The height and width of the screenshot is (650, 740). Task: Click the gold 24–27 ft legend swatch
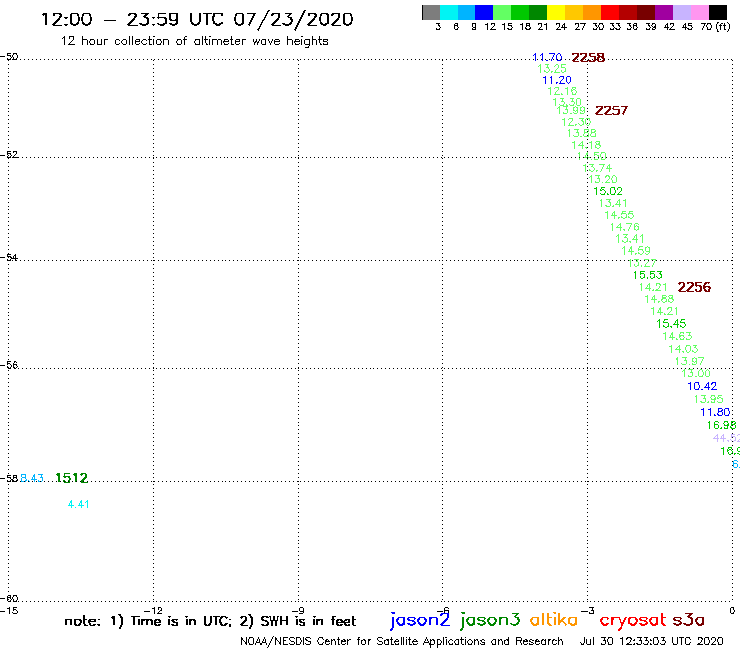click(574, 12)
